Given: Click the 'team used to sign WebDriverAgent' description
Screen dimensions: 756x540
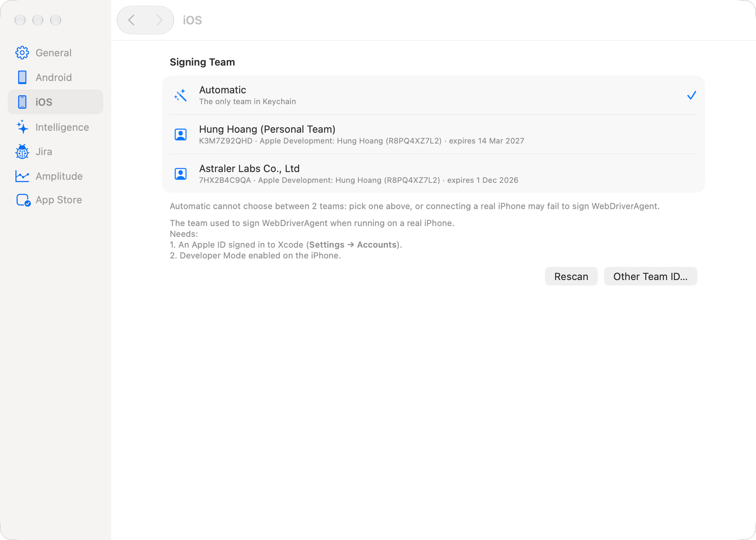Looking at the screenshot, I should [312, 223].
